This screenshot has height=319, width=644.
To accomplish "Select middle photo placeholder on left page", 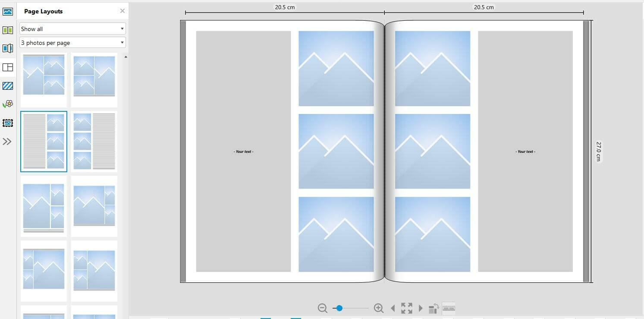I will pyautogui.click(x=336, y=152).
